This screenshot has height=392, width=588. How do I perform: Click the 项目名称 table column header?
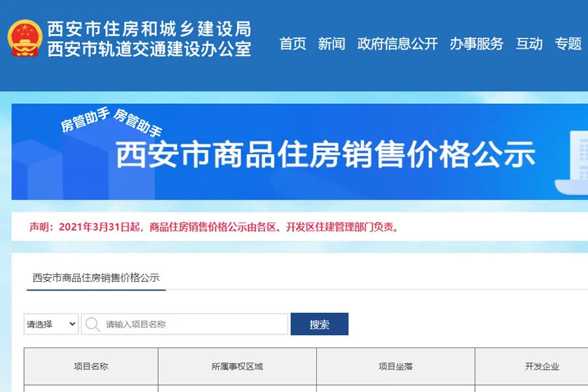(90, 367)
